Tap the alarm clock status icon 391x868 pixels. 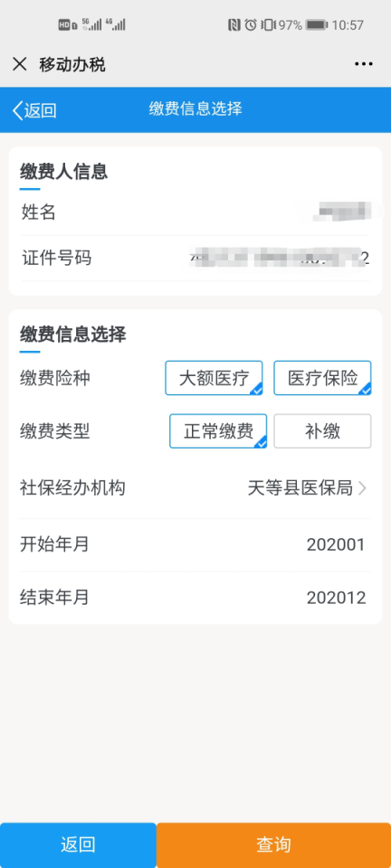pyautogui.click(x=251, y=25)
